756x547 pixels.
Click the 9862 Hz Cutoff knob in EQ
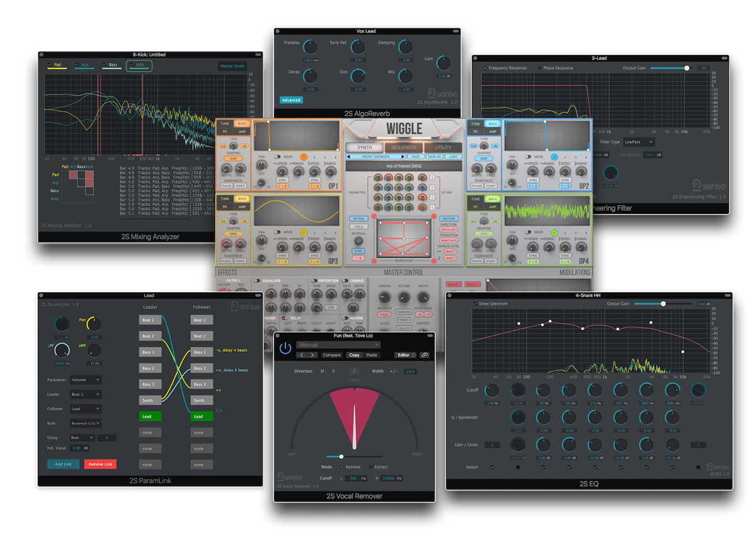[673, 390]
